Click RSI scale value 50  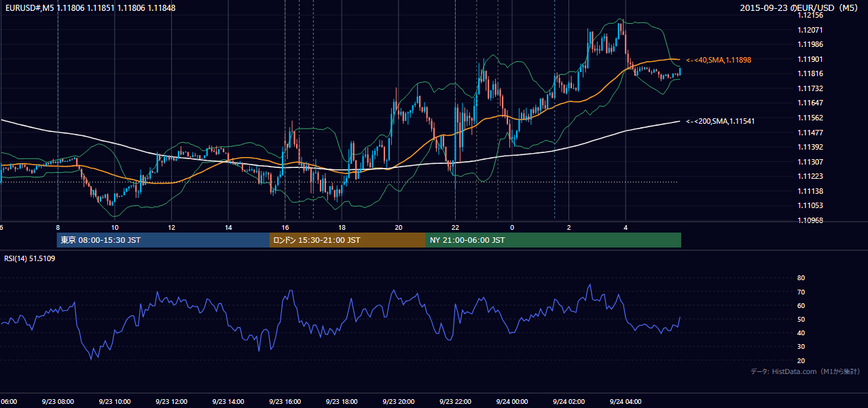click(801, 319)
